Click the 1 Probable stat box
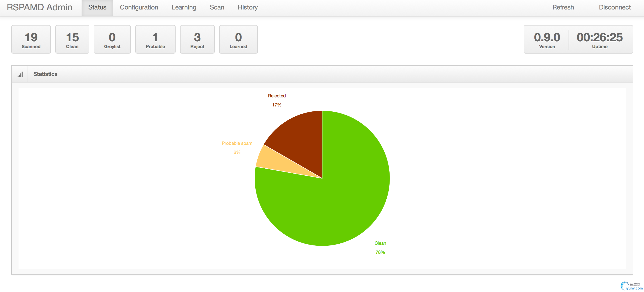Viewport: 644px width, 292px height. click(x=155, y=40)
